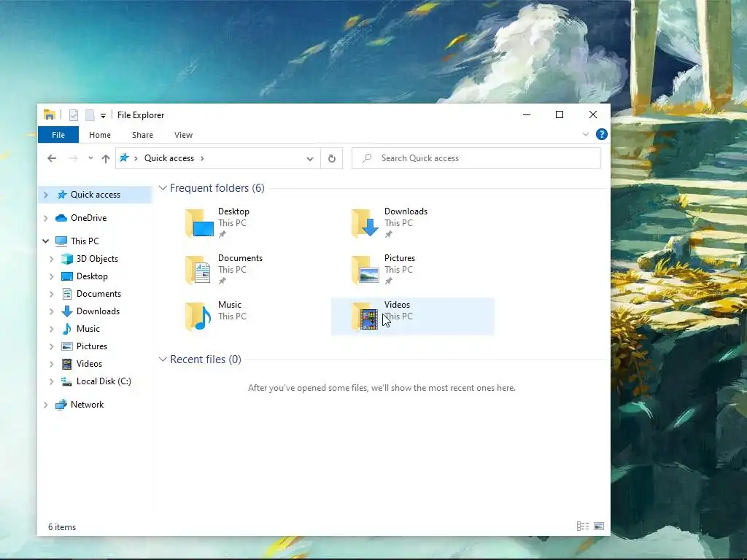Click the Quick access star in address bar
Viewport: 747px width, 560px height.
[x=124, y=158]
